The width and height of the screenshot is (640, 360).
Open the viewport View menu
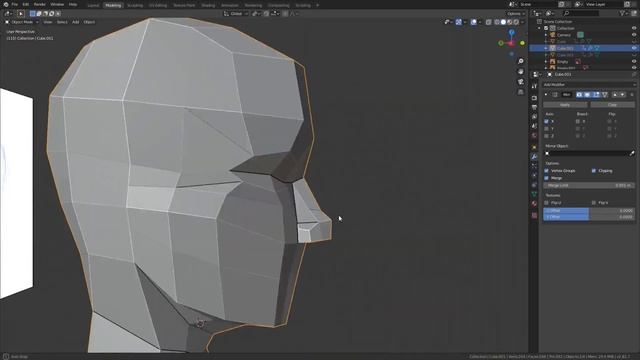[48, 22]
